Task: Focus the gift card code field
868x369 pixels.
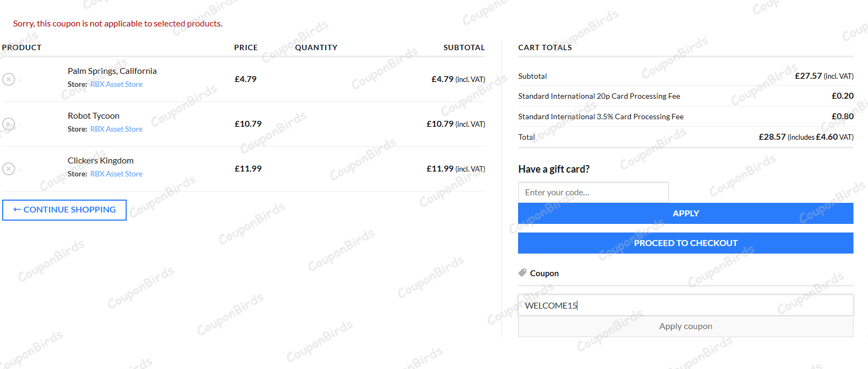Action: 593,193
